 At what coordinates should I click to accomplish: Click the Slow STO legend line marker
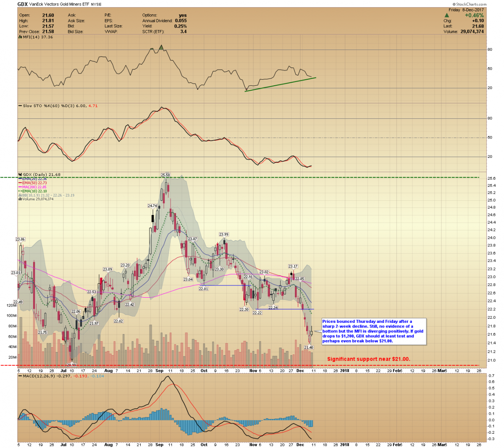click(x=20, y=106)
